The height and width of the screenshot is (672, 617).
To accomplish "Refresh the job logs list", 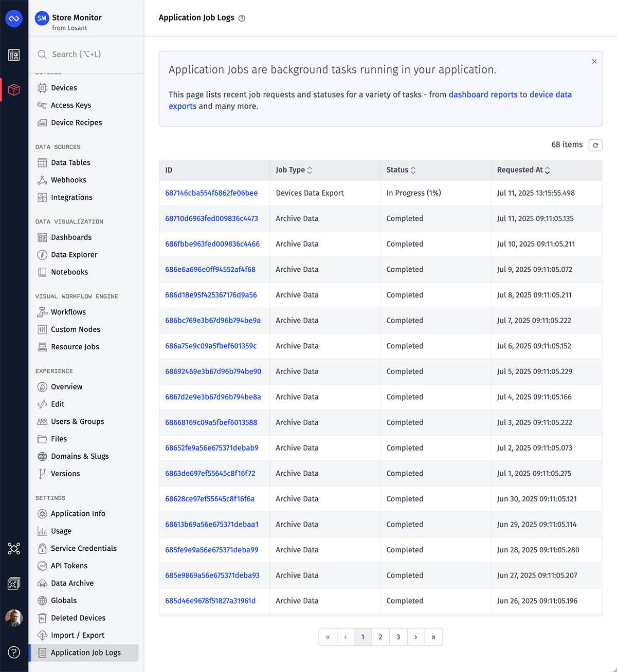I will click(595, 145).
